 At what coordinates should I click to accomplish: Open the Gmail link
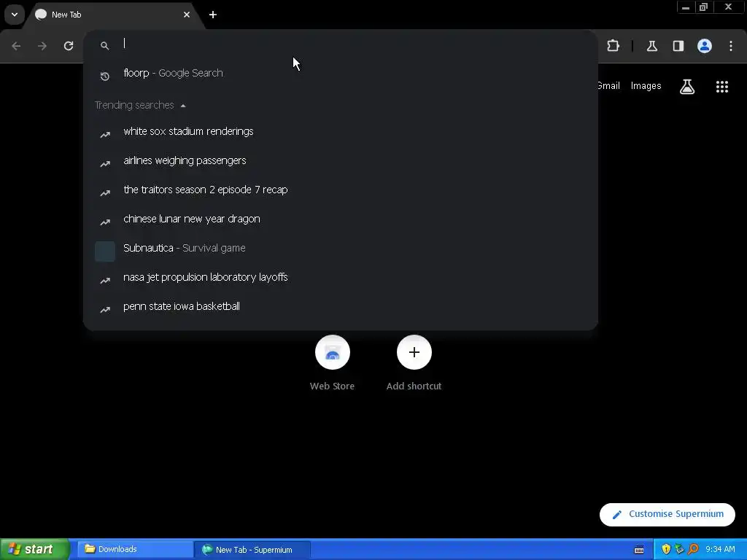(x=608, y=86)
